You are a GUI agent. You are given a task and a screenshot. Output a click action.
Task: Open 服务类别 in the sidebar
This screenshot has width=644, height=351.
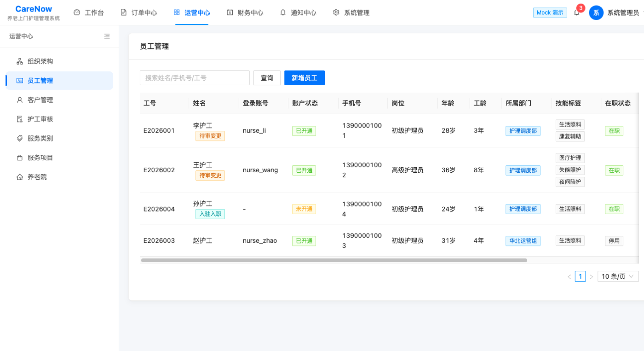[59, 138]
